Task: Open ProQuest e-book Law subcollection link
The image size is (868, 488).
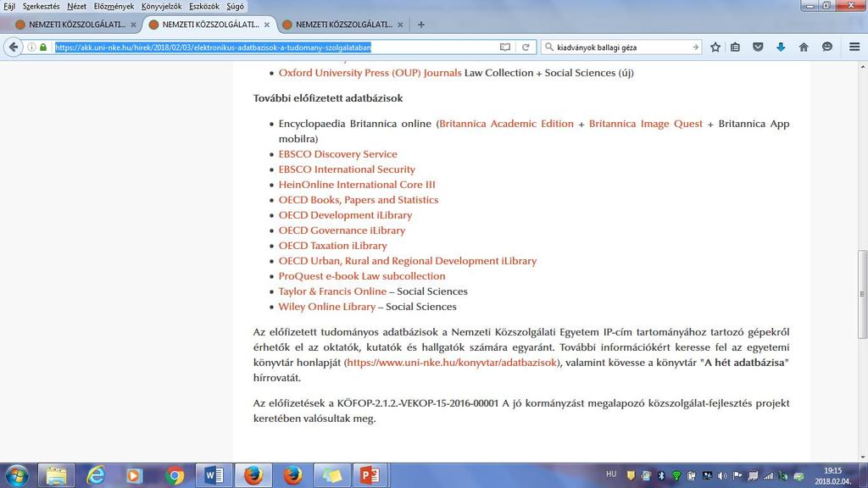Action: click(361, 275)
